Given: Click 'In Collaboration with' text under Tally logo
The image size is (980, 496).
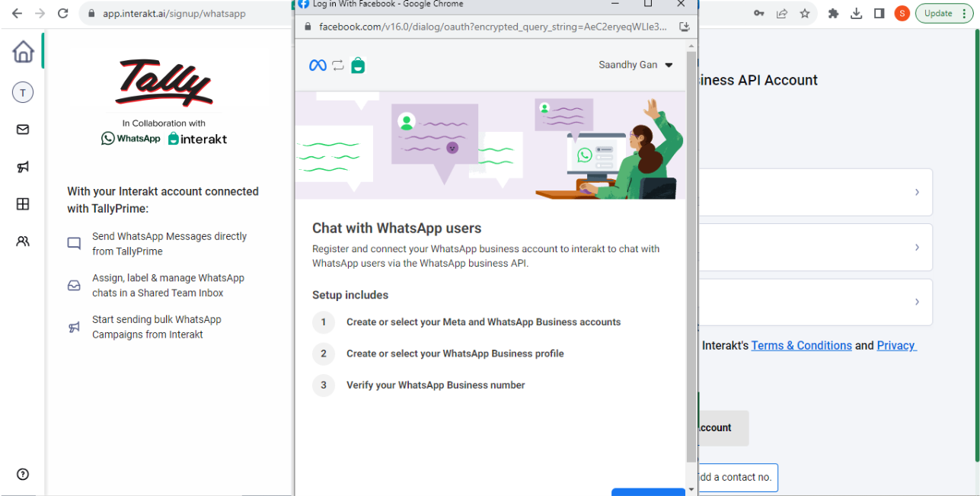Looking at the screenshot, I should pos(164,123).
